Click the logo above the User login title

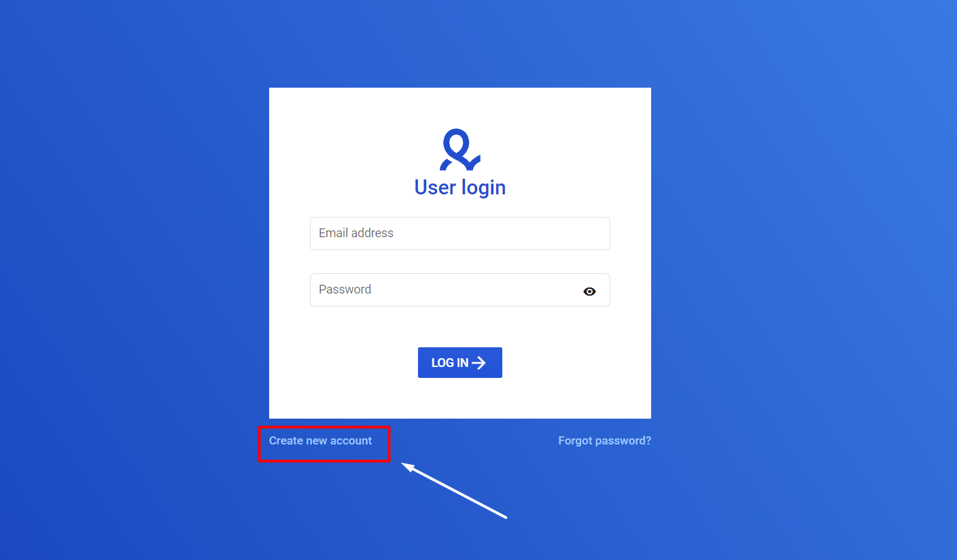(460, 150)
